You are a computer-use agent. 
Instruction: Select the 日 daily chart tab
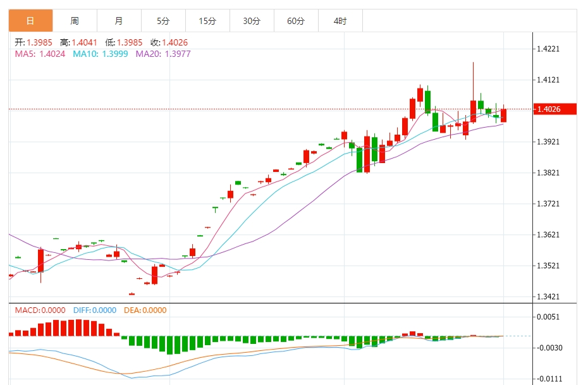(31, 21)
